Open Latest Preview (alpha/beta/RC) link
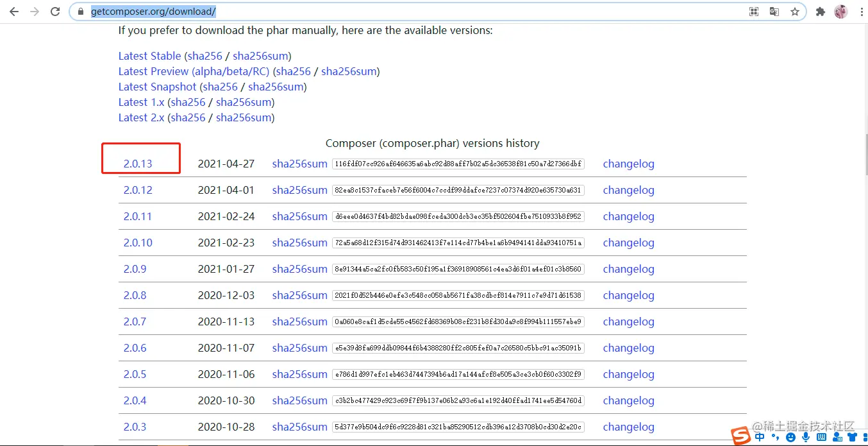 click(x=194, y=71)
